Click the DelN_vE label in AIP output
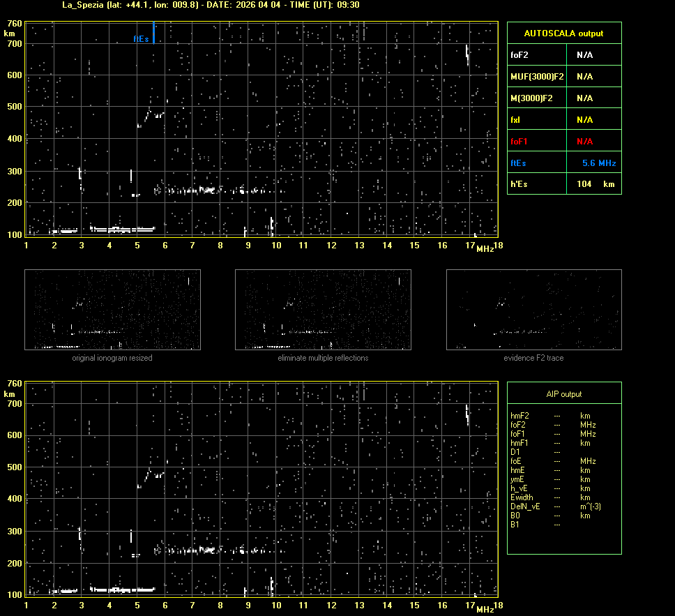 point(524,506)
